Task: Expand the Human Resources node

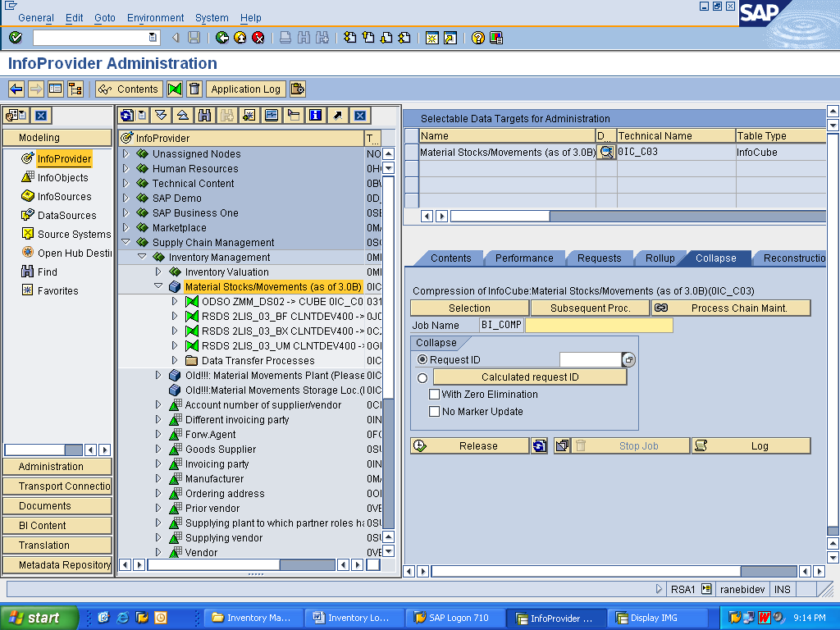Action: [x=126, y=169]
